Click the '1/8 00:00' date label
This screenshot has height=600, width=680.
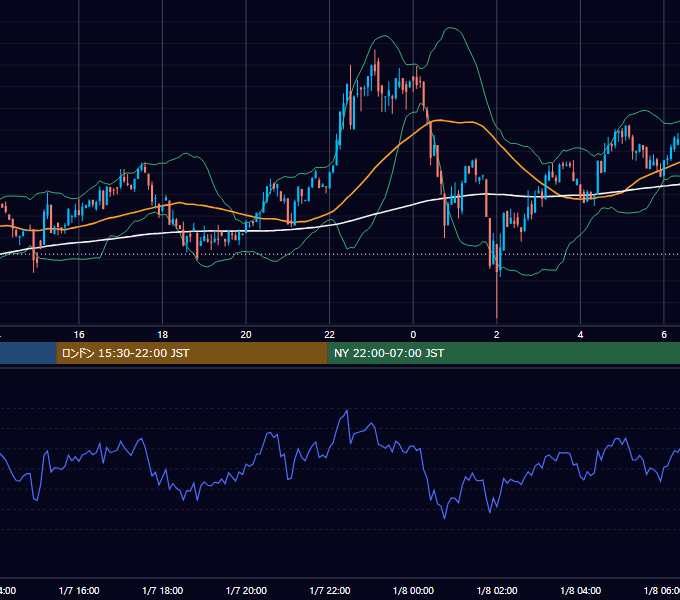(x=413, y=590)
